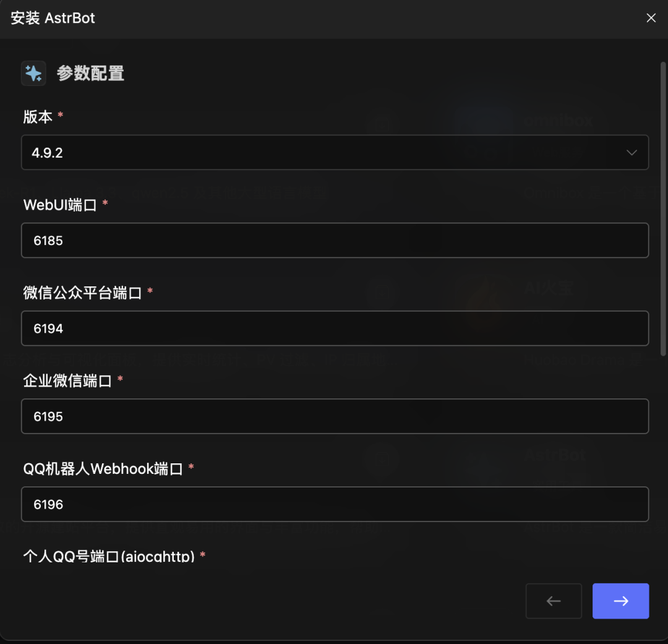This screenshot has height=644, width=668.
Task: Click the dialog's vertical scrollbar
Action: (663, 209)
